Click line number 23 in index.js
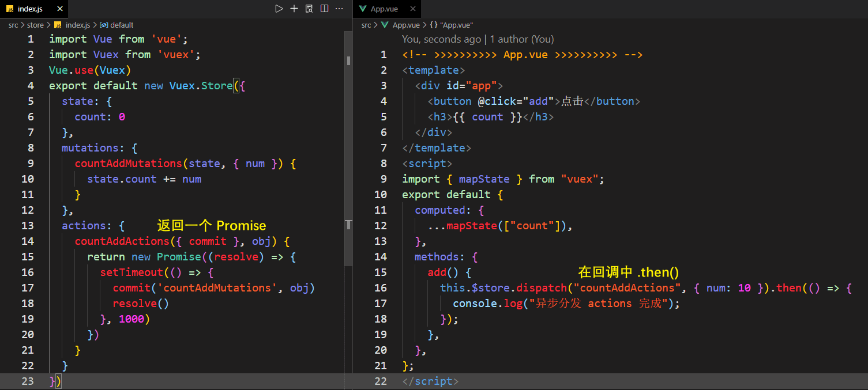Viewport: 868px width, 390px height. 27,381
